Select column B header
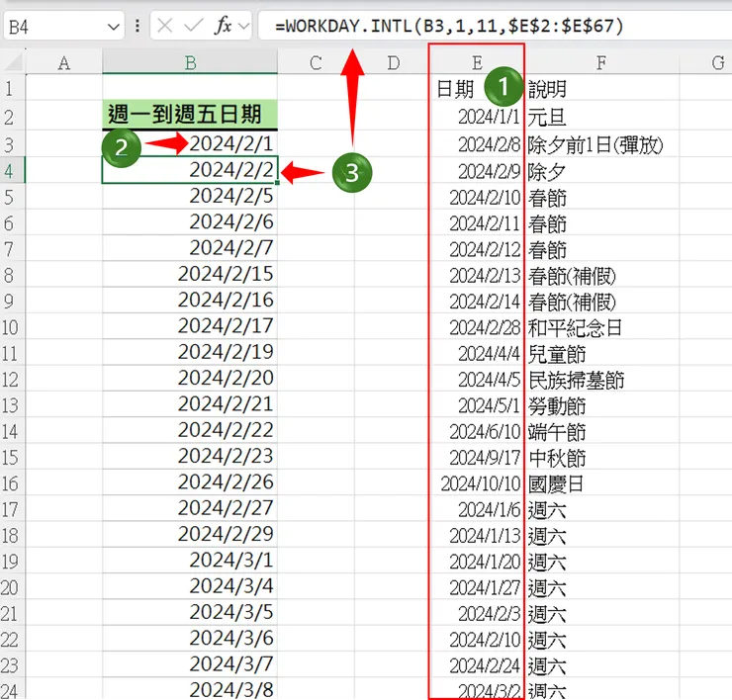 190,62
